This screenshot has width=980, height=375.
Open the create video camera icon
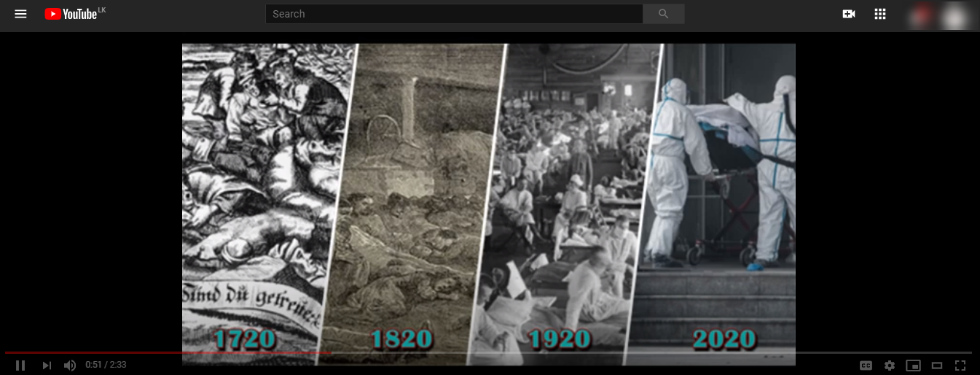tap(848, 14)
